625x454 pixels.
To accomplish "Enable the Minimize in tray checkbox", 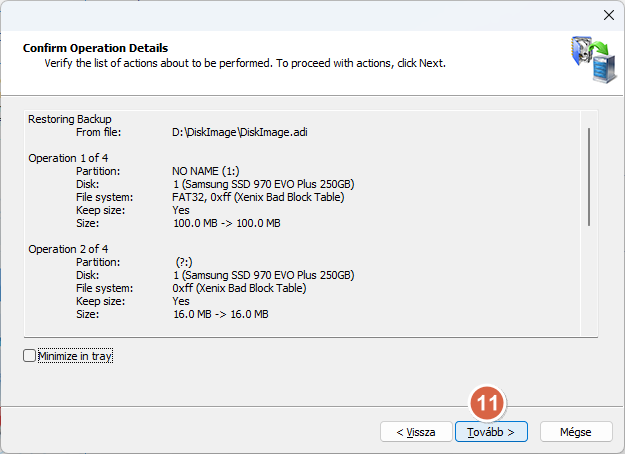I will 29,356.
